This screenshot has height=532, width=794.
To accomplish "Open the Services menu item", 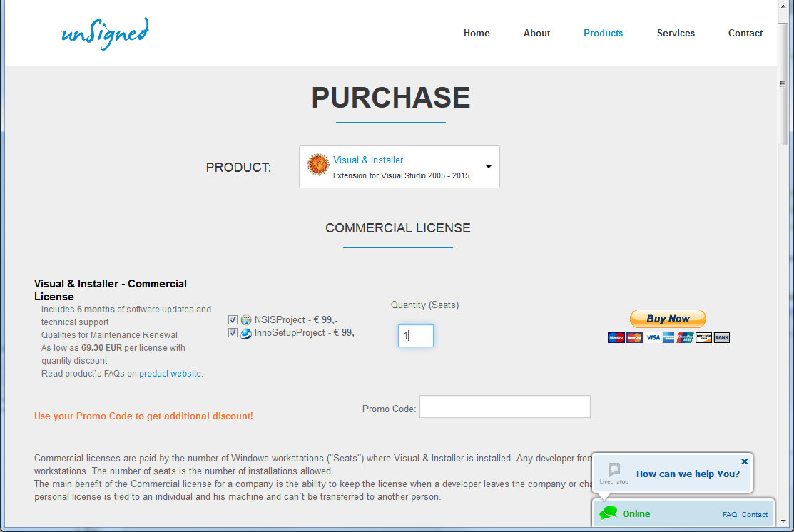I will [x=676, y=33].
